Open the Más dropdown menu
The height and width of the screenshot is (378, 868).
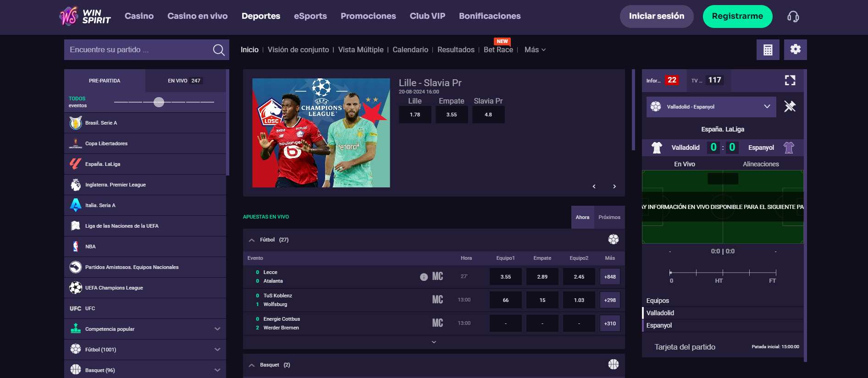click(535, 49)
